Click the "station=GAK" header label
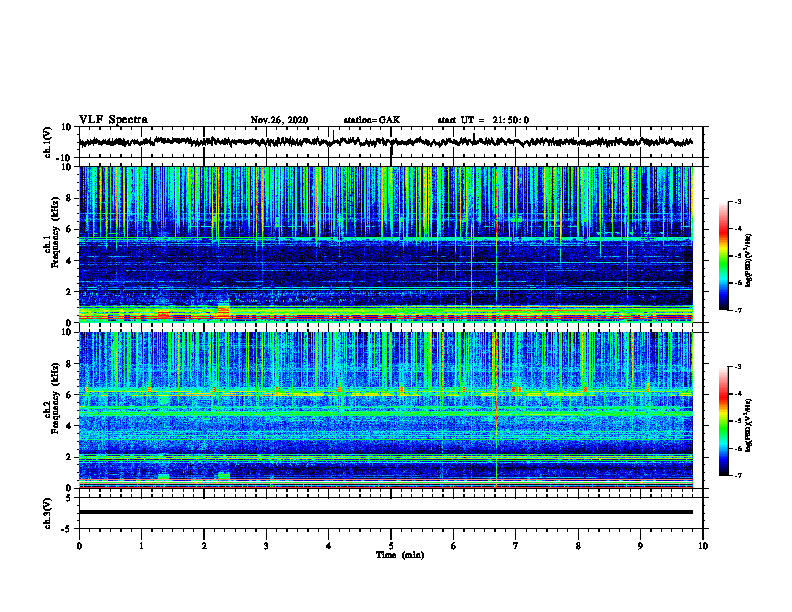The image size is (792, 612). pyautogui.click(x=372, y=120)
